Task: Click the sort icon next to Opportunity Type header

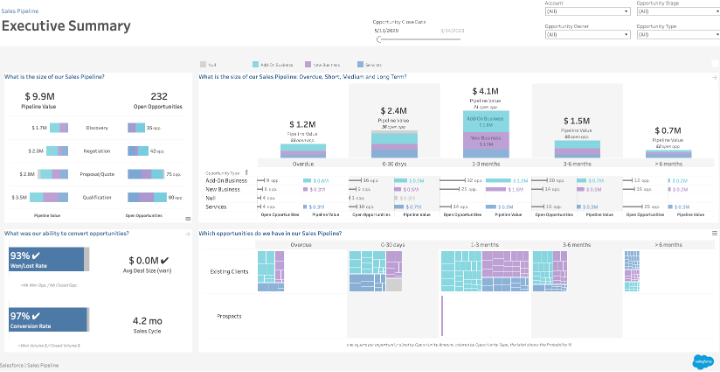Action: 247,173
